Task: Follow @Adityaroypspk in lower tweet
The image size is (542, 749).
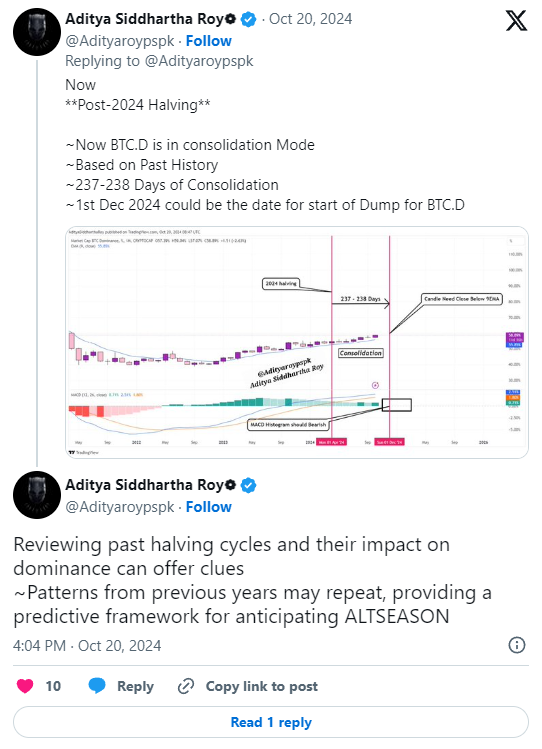Action: coord(209,507)
